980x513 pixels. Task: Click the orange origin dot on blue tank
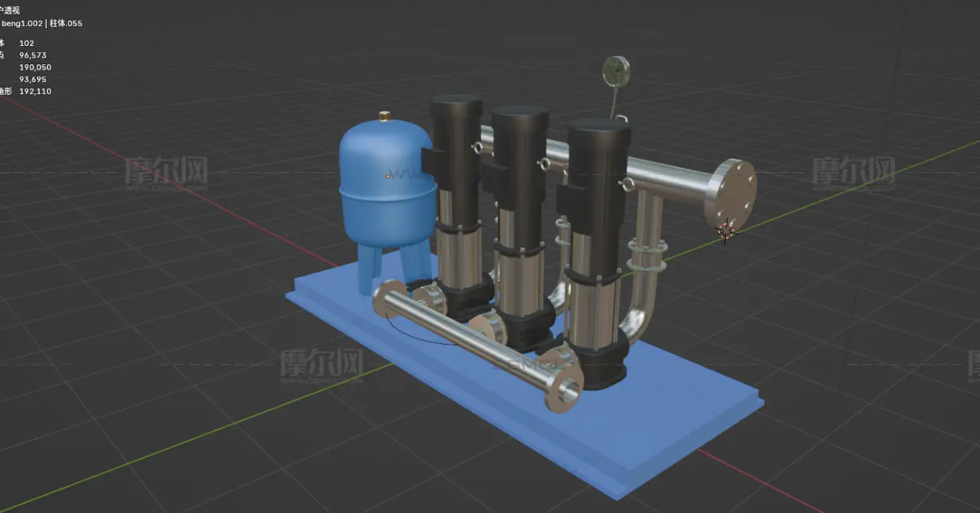tap(387, 177)
